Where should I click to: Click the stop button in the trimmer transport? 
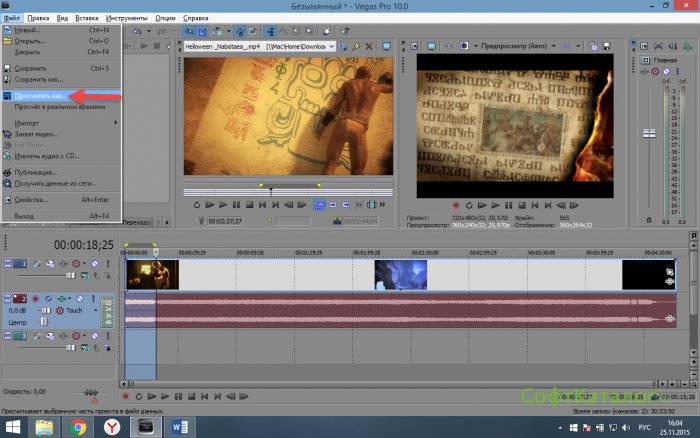point(248,204)
